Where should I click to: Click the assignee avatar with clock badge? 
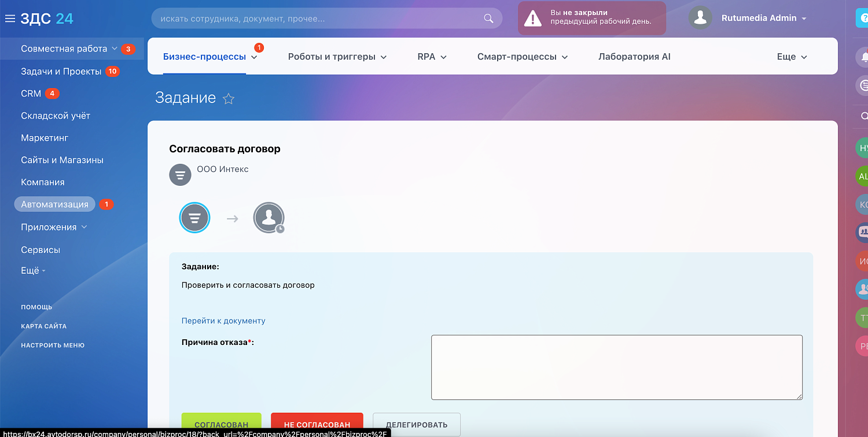point(269,218)
